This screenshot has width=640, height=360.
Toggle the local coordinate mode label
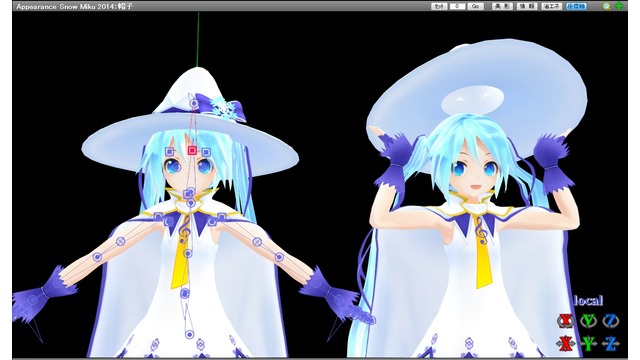pos(588,301)
